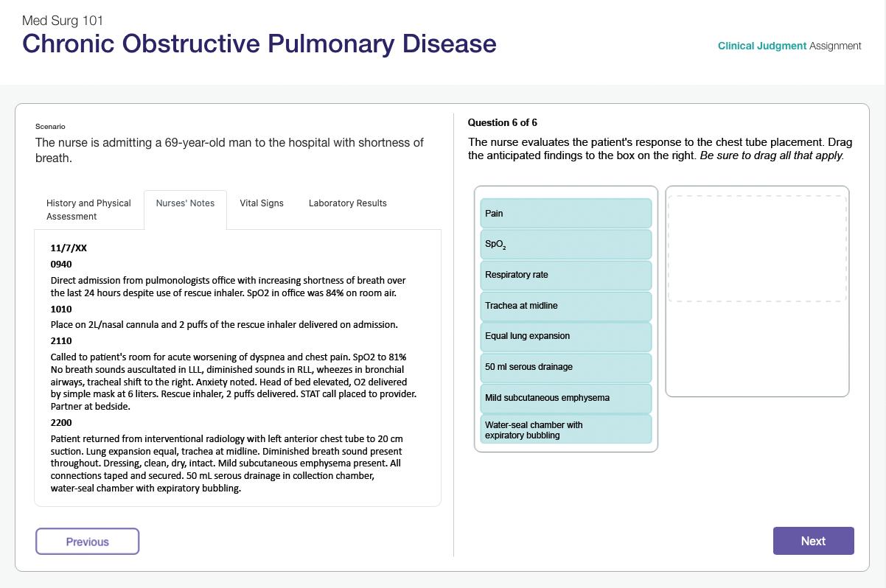Select the Pain answer tile
The width and height of the screenshot is (886, 588).
pyautogui.click(x=565, y=214)
